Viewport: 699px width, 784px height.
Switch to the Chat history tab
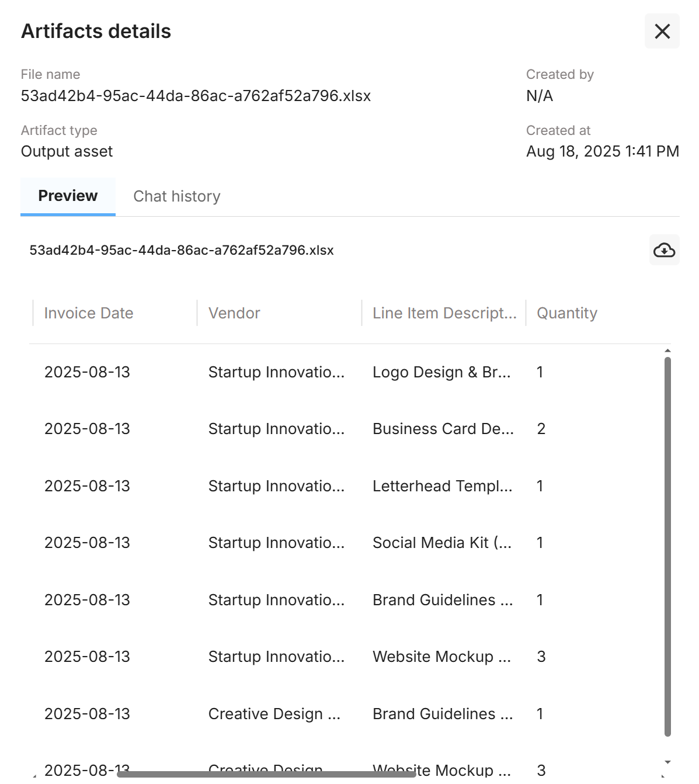point(176,196)
